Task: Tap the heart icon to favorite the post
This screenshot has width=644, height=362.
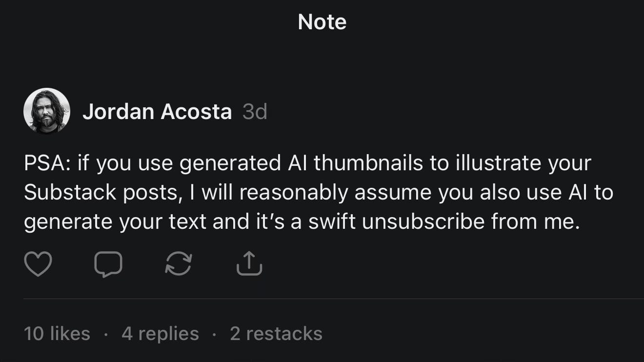Action: pos(38,264)
